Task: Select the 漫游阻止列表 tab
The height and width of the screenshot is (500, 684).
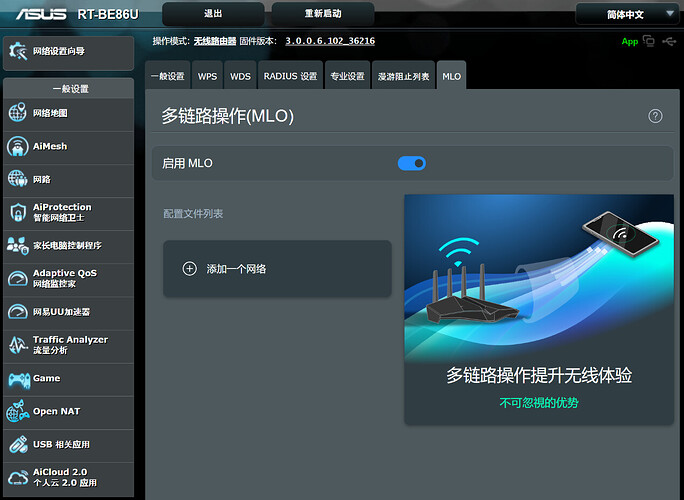Action: pyautogui.click(x=403, y=76)
